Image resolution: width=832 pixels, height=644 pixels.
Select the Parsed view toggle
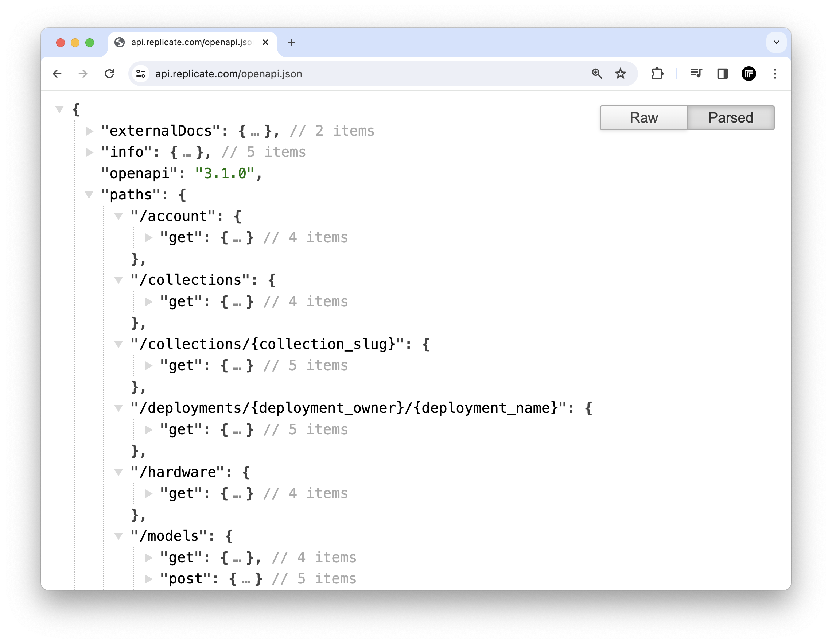pos(731,117)
